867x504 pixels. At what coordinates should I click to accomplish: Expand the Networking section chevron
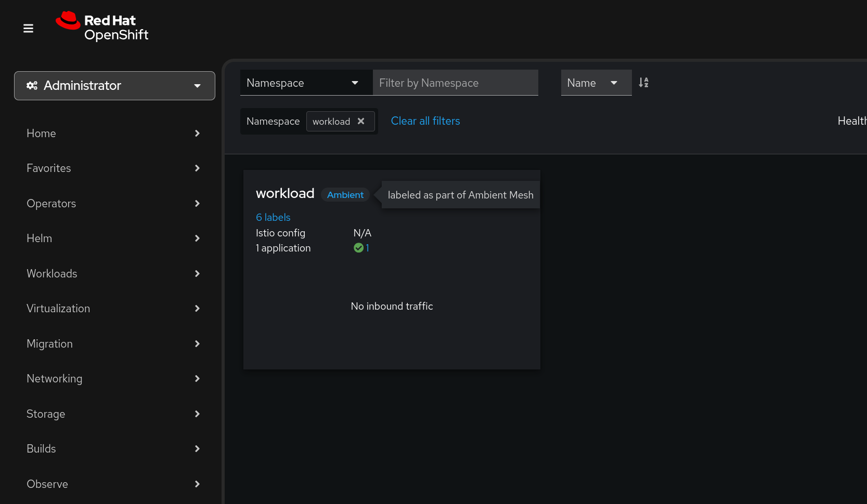[197, 379]
